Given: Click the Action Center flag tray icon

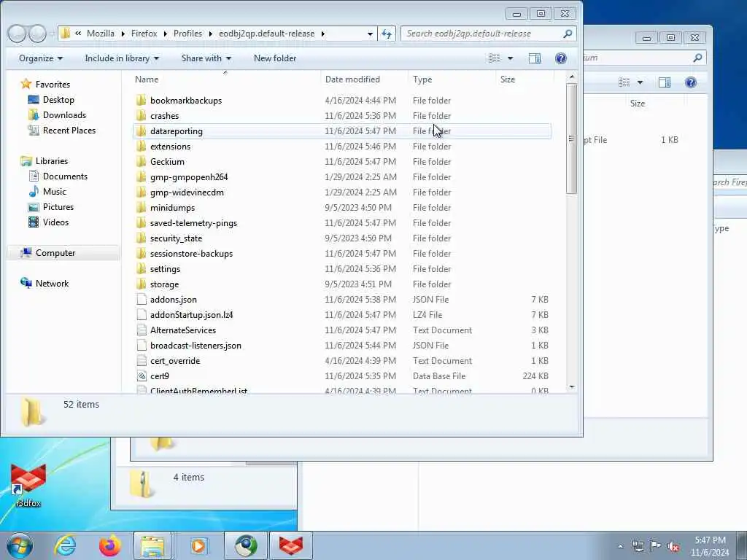Looking at the screenshot, I should coord(656,545).
